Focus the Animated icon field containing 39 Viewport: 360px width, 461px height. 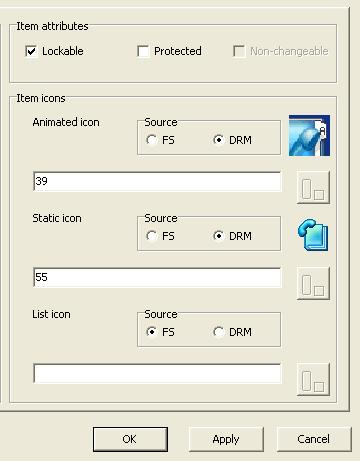point(157,181)
